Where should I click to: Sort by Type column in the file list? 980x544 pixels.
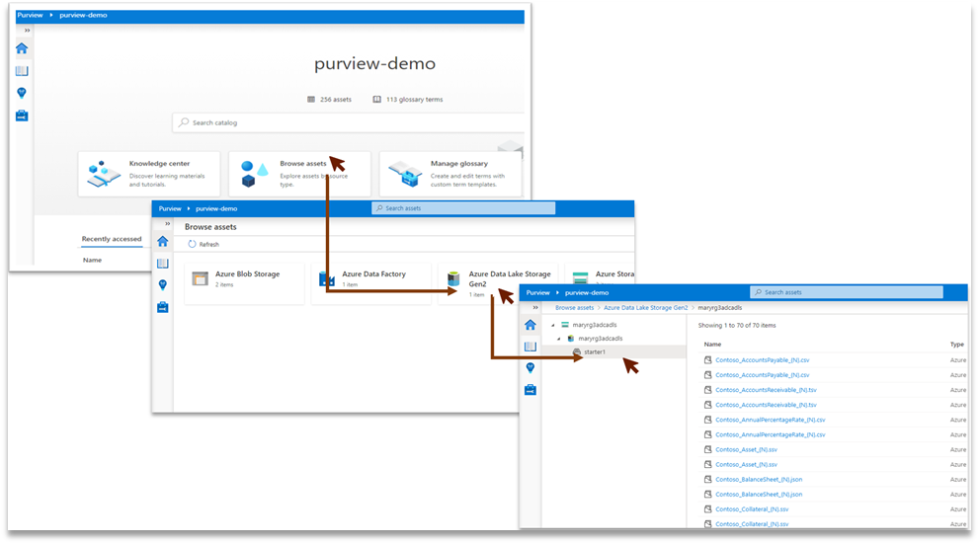pyautogui.click(x=957, y=345)
